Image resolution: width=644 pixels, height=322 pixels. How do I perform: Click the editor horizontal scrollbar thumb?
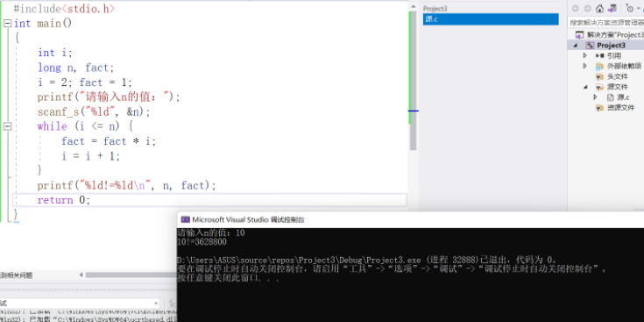pyautogui.click(x=131, y=275)
